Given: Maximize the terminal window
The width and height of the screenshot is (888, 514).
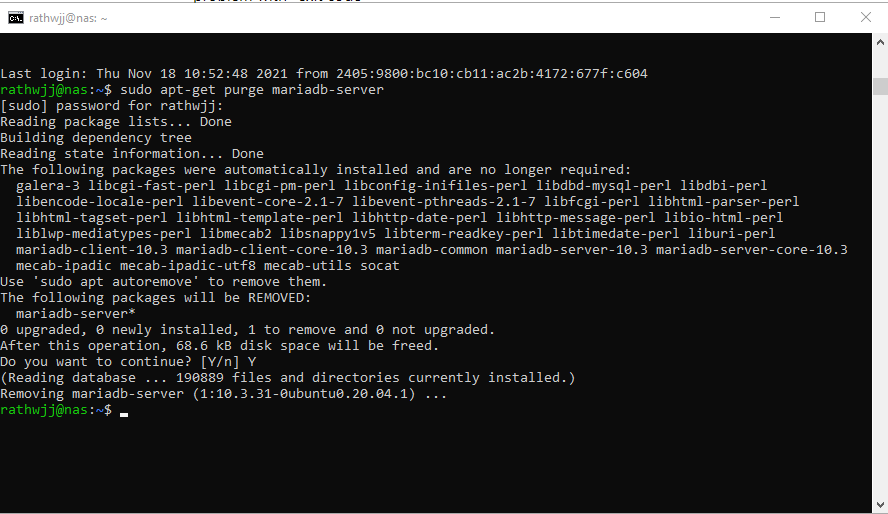Looking at the screenshot, I should click(x=820, y=17).
